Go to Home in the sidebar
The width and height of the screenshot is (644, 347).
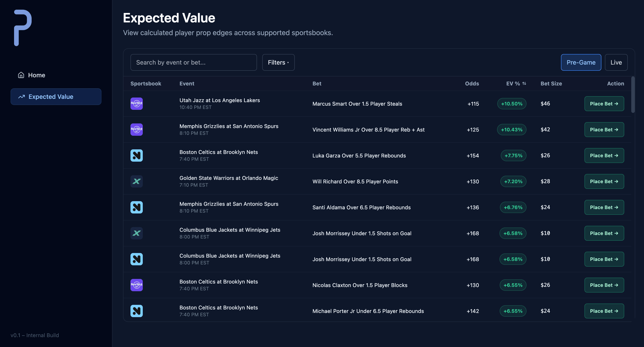[x=36, y=75]
